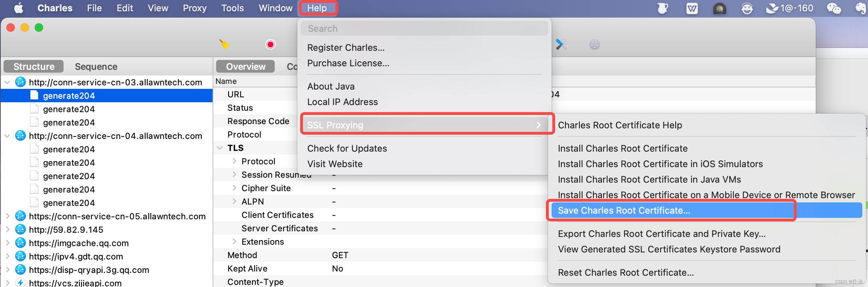Click the broom clear session icon
This screenshot has width=868, height=287.
click(224, 44)
